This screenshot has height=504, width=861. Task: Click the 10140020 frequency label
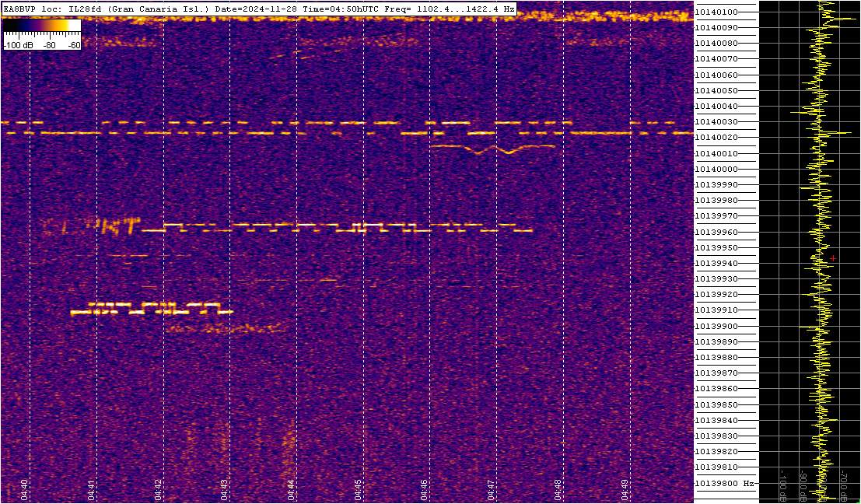[716, 138]
